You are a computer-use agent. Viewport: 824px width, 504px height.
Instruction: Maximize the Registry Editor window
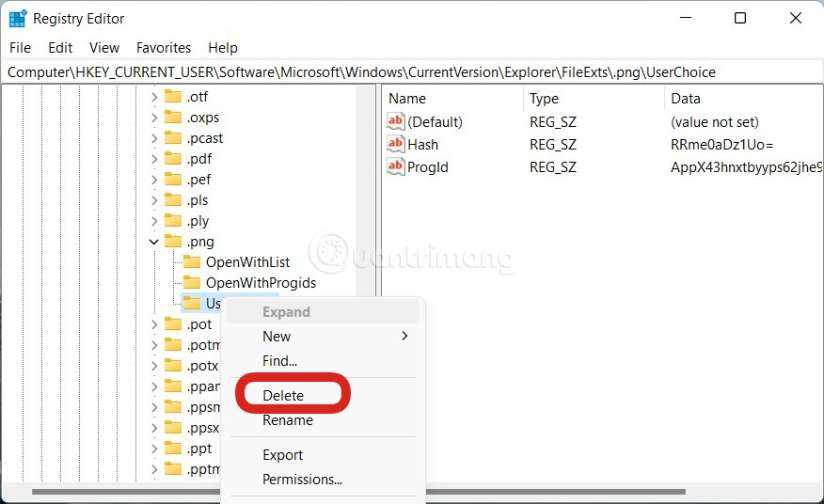740,18
